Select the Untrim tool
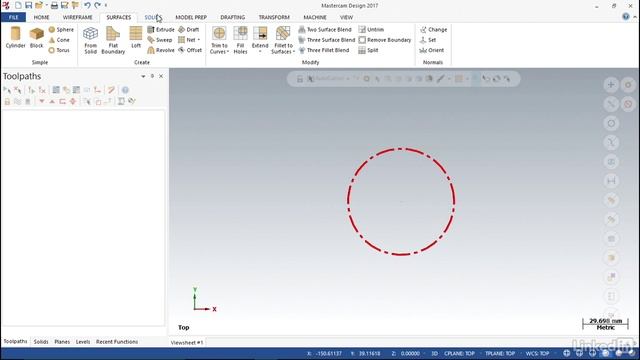This screenshot has height=360, width=640. (371, 29)
